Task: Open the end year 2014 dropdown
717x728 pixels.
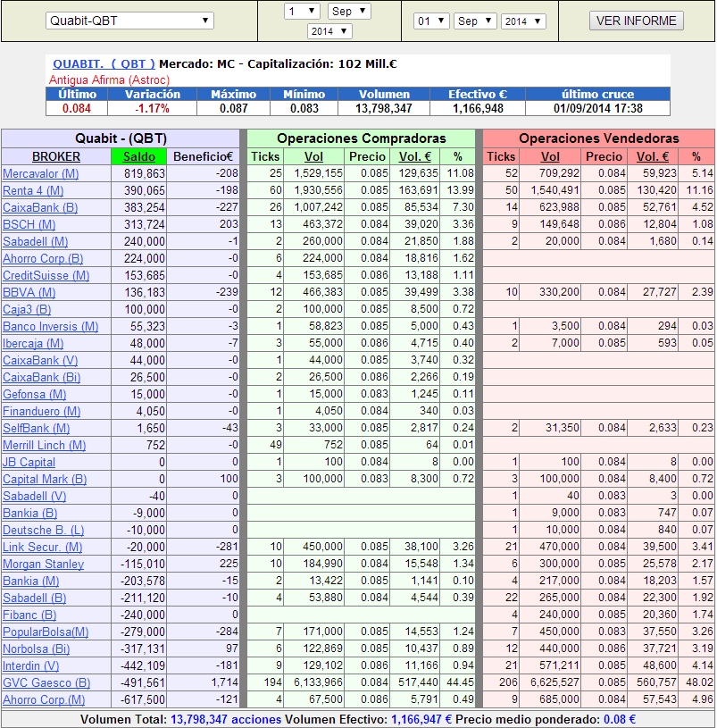Action: click(523, 21)
